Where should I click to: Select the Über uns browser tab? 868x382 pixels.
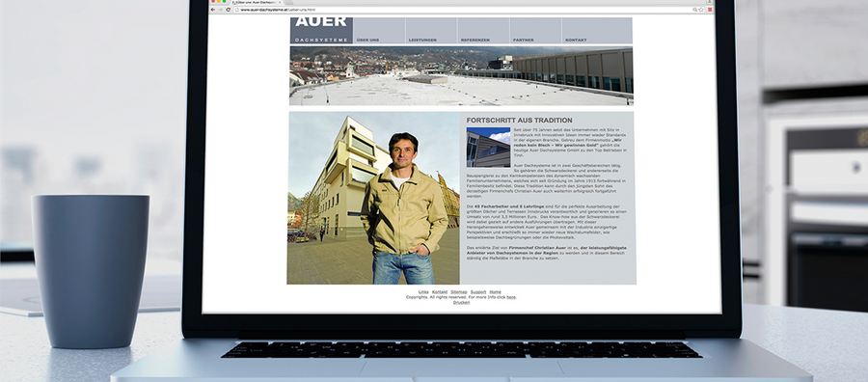[258, 2]
